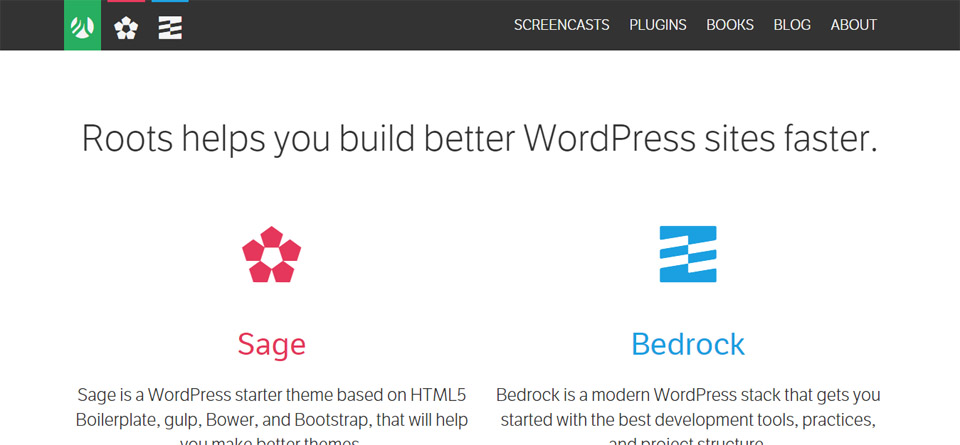
Task: Visit the Blog link in navbar
Action: pyautogui.click(x=792, y=25)
